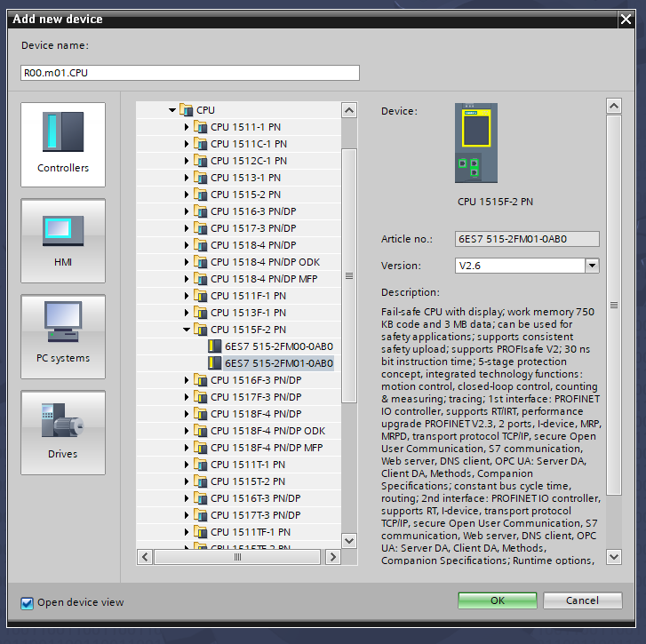
Task: Click the CPU 1511-1 PN folder icon
Action: point(200,127)
